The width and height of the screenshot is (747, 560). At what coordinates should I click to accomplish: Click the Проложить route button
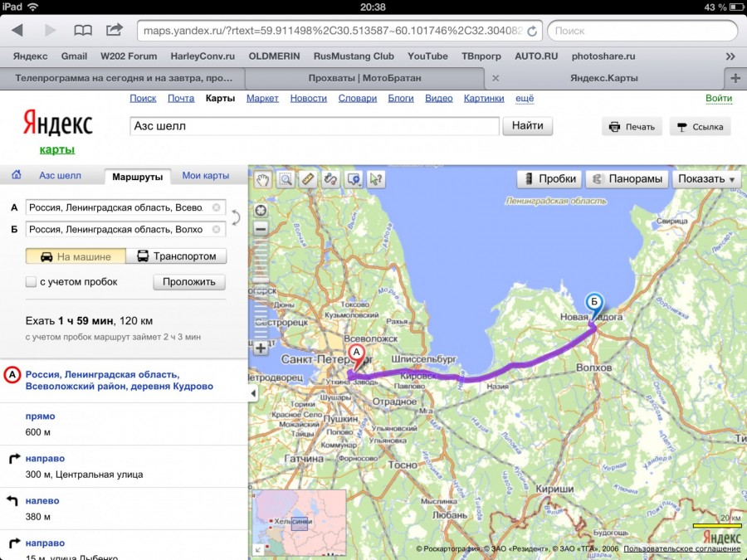tap(189, 282)
